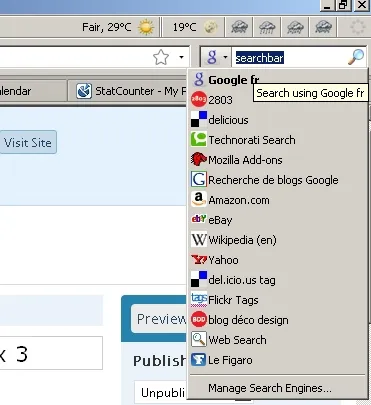This screenshot has width=371, height=405.
Task: Select Yahoo search engine
Action: 277,260
